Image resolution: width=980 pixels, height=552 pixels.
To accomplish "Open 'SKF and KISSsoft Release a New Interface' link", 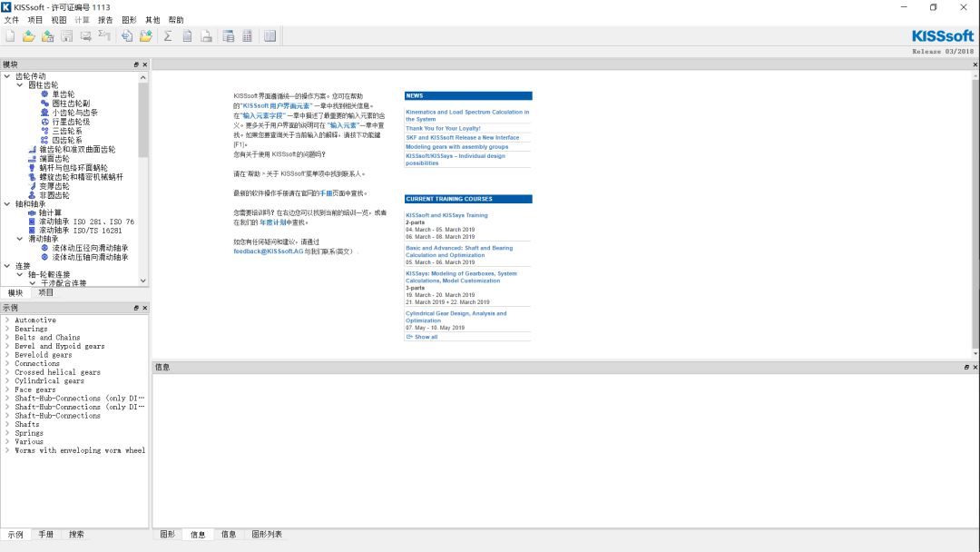I will (x=463, y=137).
